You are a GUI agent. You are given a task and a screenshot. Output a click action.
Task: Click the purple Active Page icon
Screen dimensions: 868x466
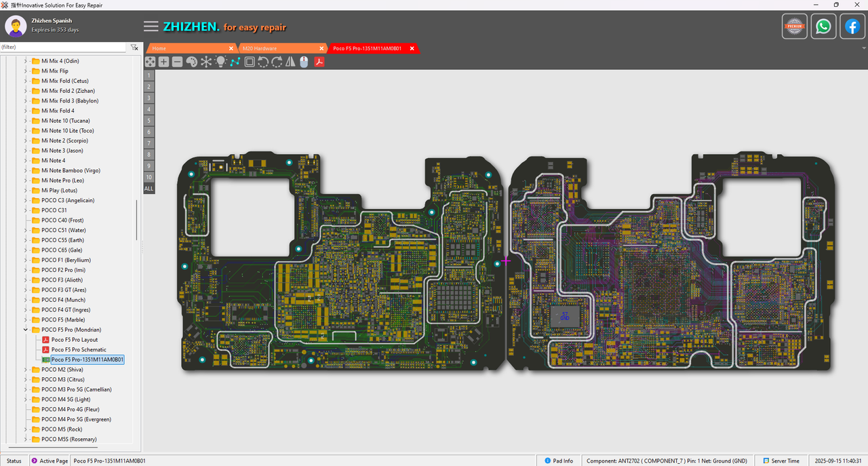pyautogui.click(x=35, y=461)
